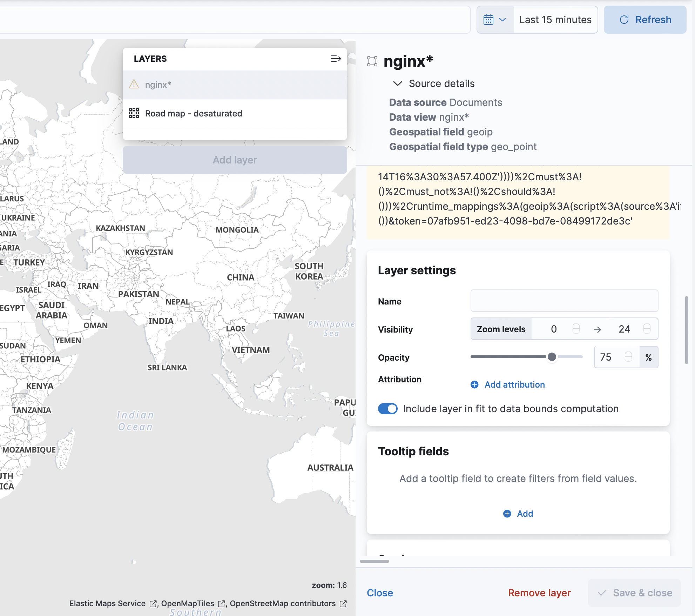695x616 pixels.
Task: Click the plus icon beside Add in Tooltip fields
Action: (x=507, y=514)
